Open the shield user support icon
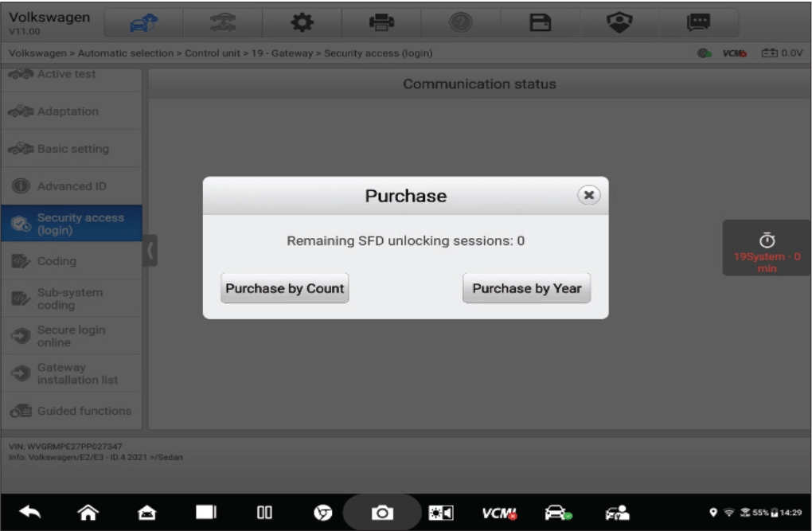Image resolution: width=812 pixels, height=531 pixels. coord(619,23)
